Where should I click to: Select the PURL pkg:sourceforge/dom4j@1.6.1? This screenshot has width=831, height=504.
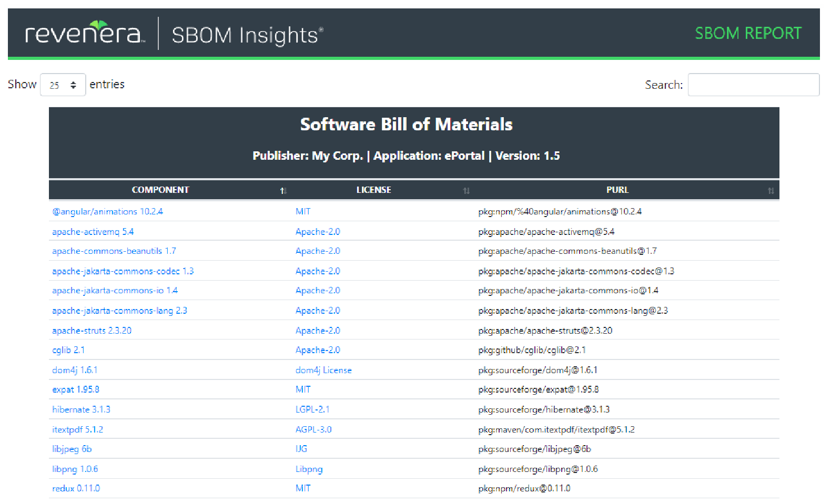point(538,370)
